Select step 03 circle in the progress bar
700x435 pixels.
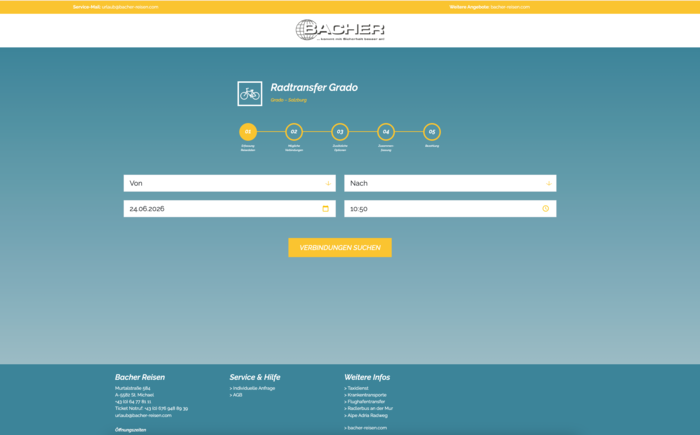point(340,132)
